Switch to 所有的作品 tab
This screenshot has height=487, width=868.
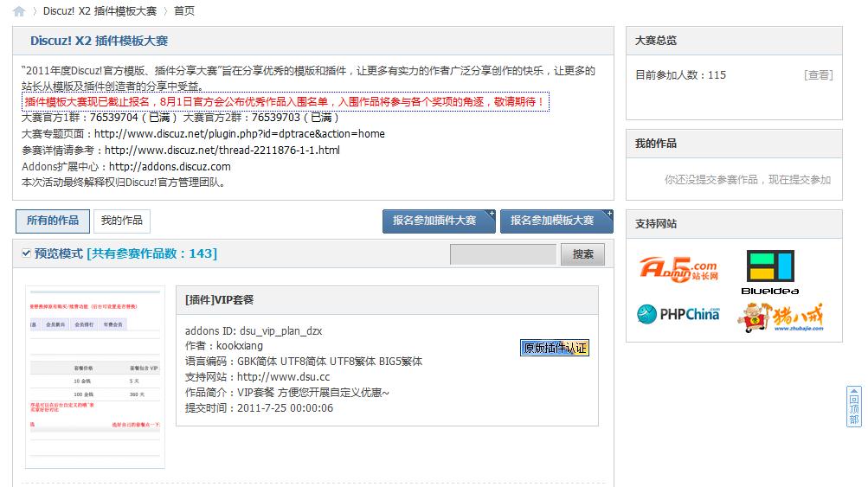tap(53, 221)
